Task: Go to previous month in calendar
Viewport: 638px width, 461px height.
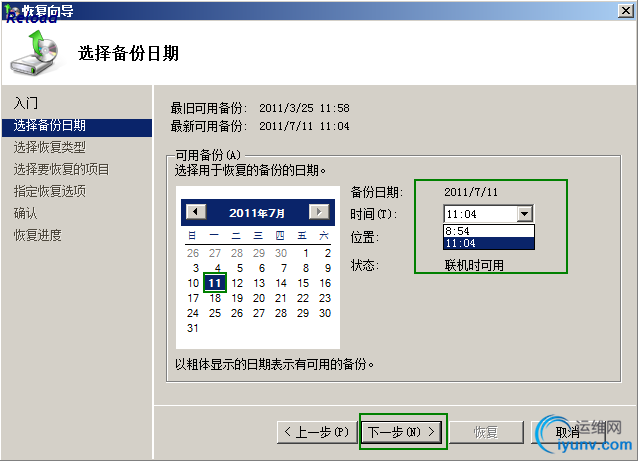Action: pos(196,212)
